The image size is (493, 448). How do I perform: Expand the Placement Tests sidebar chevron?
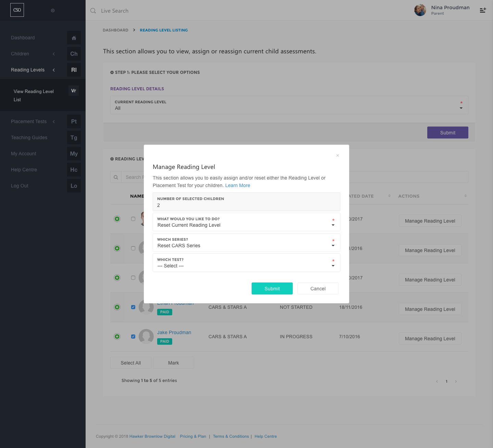[54, 122]
